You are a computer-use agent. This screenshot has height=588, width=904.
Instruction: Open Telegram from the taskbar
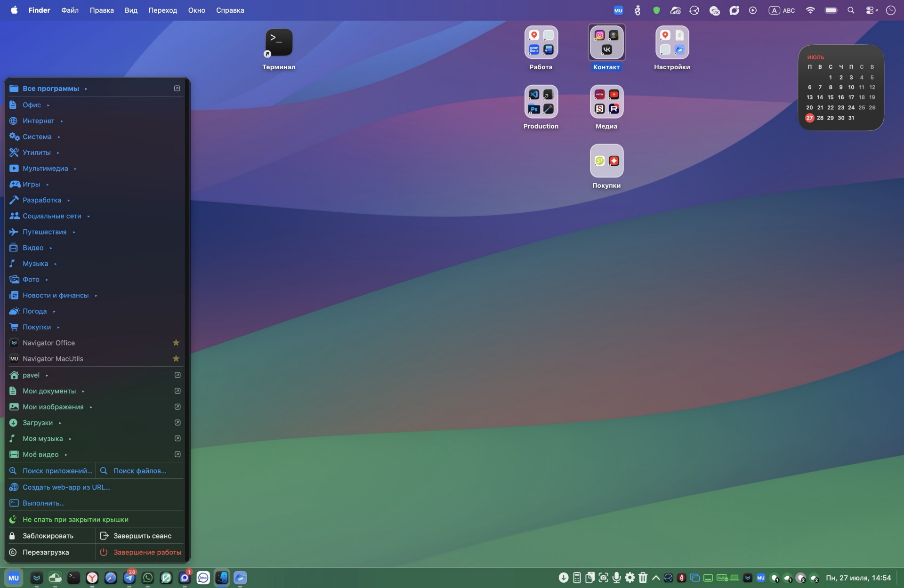129,578
